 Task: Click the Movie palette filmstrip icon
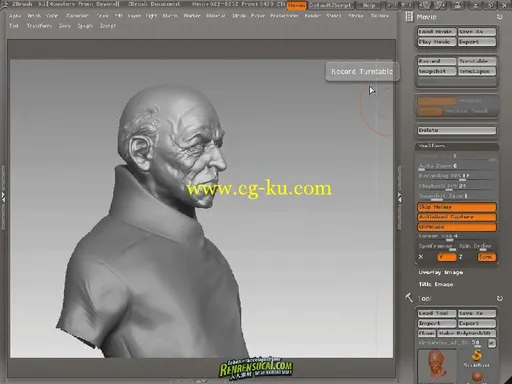[409, 17]
